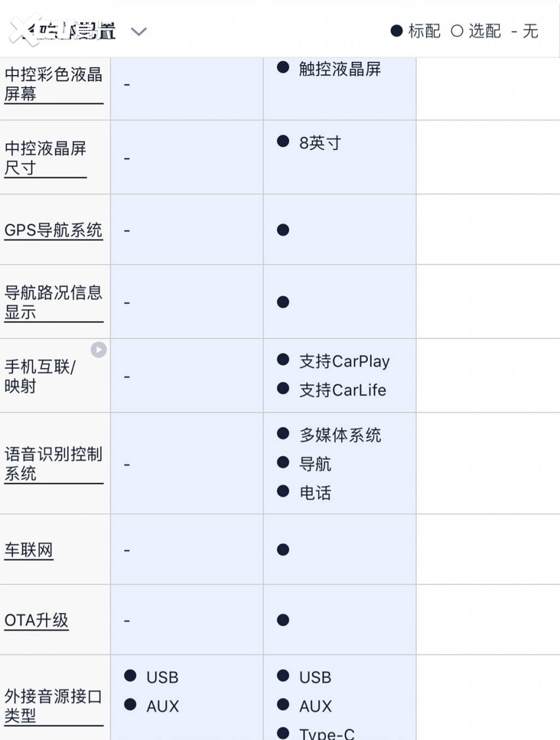The image size is (560, 740).
Task: Open the 车联网 term link
Action: 28,550
